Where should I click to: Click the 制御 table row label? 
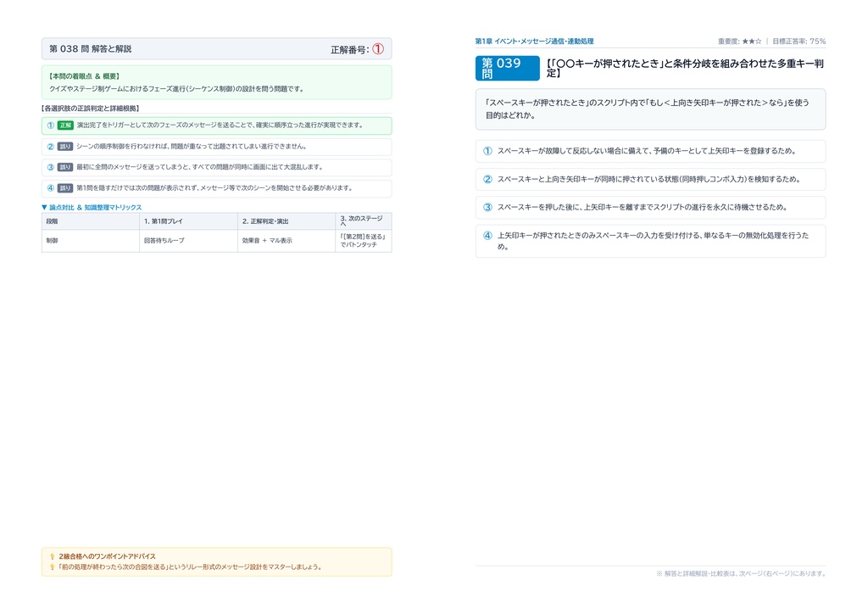[x=91, y=241]
